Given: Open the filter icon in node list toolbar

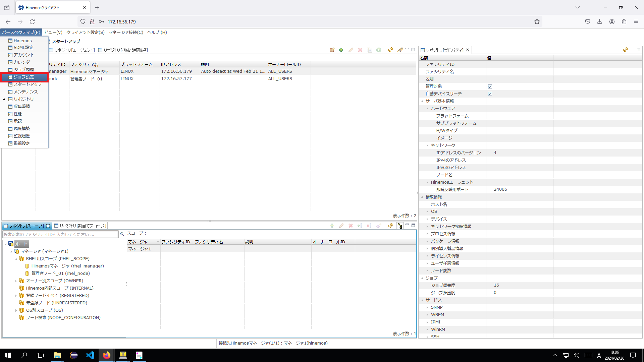Looking at the screenshot, I should (400, 50).
